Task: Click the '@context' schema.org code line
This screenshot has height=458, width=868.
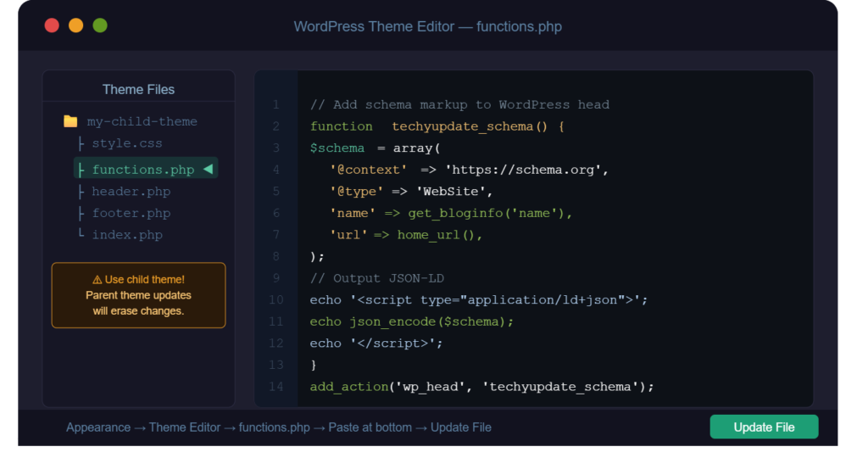Action: [x=470, y=170]
